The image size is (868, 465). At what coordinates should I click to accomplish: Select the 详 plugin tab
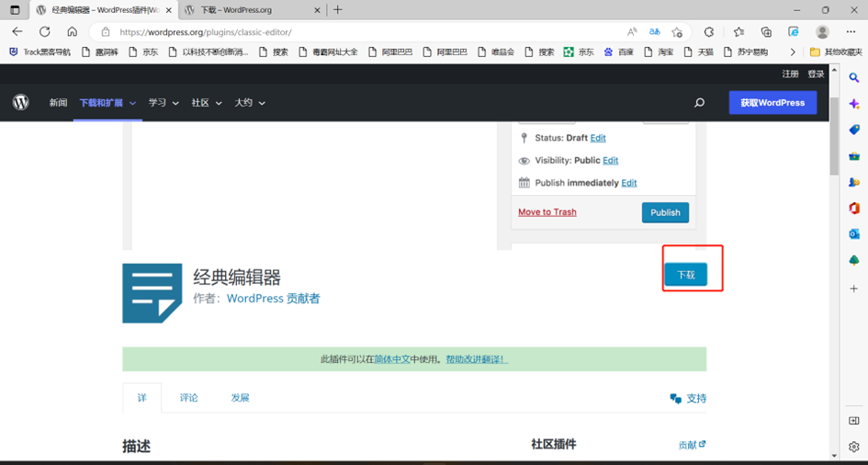[x=142, y=398]
